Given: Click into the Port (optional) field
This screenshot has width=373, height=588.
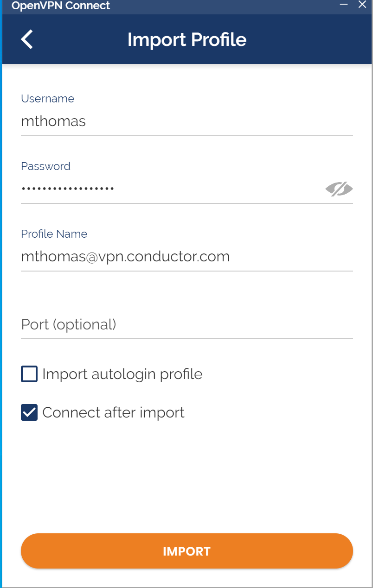Looking at the screenshot, I should point(187,324).
